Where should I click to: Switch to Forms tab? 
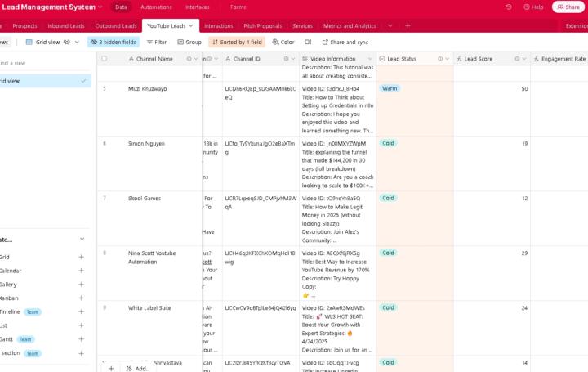238,7
